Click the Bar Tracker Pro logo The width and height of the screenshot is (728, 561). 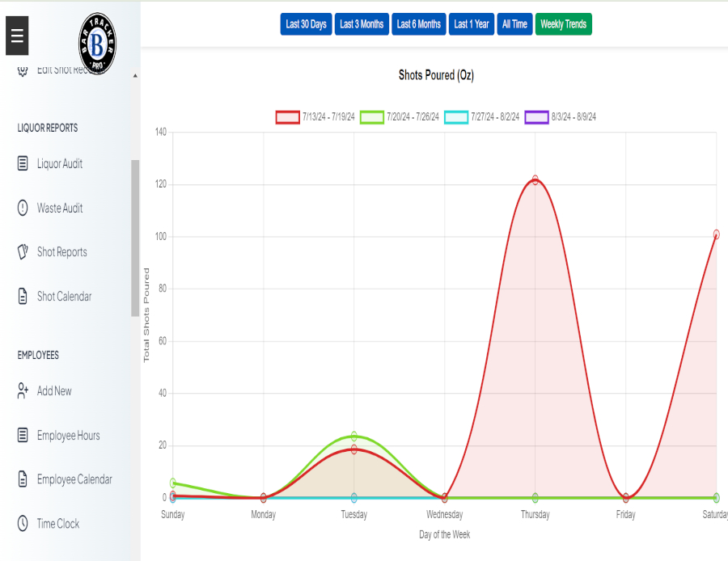point(97,41)
